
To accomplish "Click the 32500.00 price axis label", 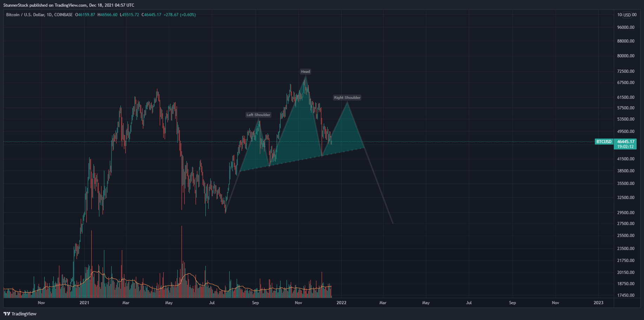I will pyautogui.click(x=626, y=198).
